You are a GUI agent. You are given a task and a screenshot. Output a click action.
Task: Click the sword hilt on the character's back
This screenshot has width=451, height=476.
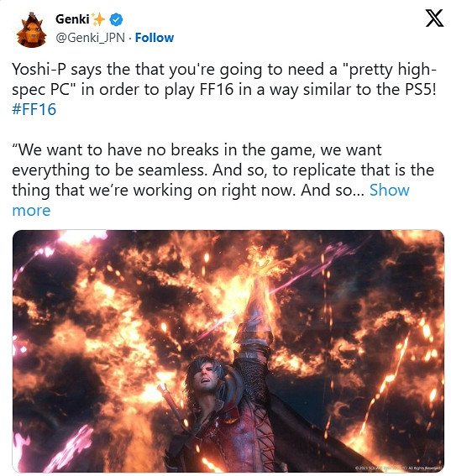[170, 402]
